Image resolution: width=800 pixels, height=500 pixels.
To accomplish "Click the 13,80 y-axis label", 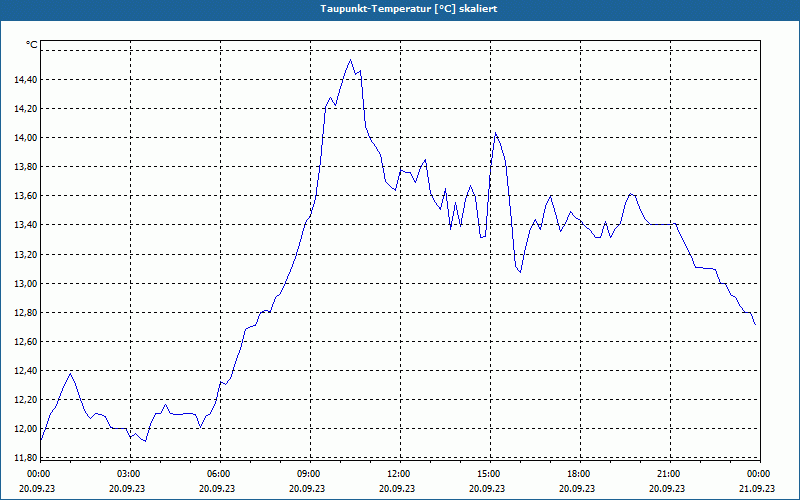I will coord(25,167).
